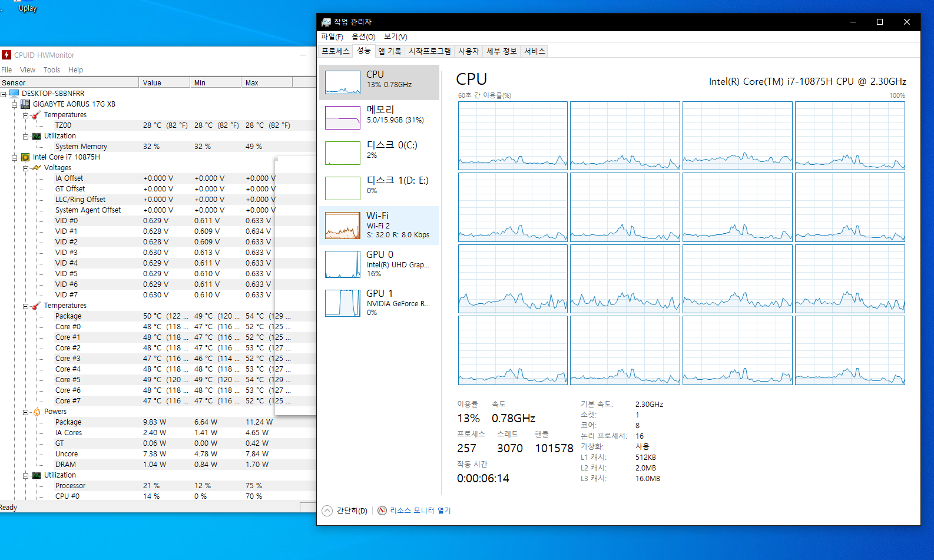Switch to the 프로세스 tab
The width and height of the screenshot is (934, 560).
point(336,51)
